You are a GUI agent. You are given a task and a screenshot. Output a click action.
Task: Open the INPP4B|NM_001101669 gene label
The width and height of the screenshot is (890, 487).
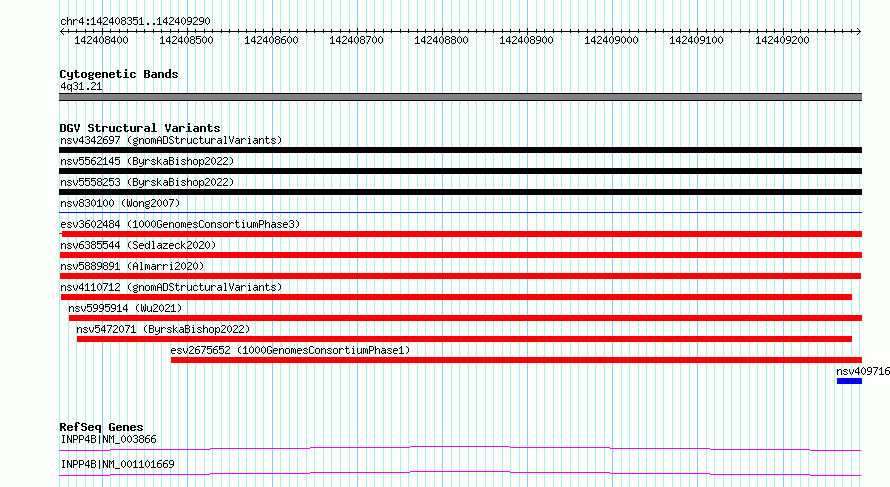coord(117,464)
